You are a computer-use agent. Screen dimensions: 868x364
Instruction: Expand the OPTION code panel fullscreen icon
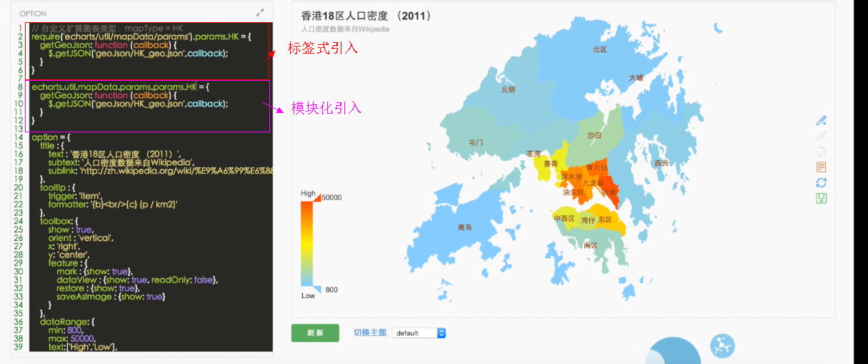click(260, 13)
